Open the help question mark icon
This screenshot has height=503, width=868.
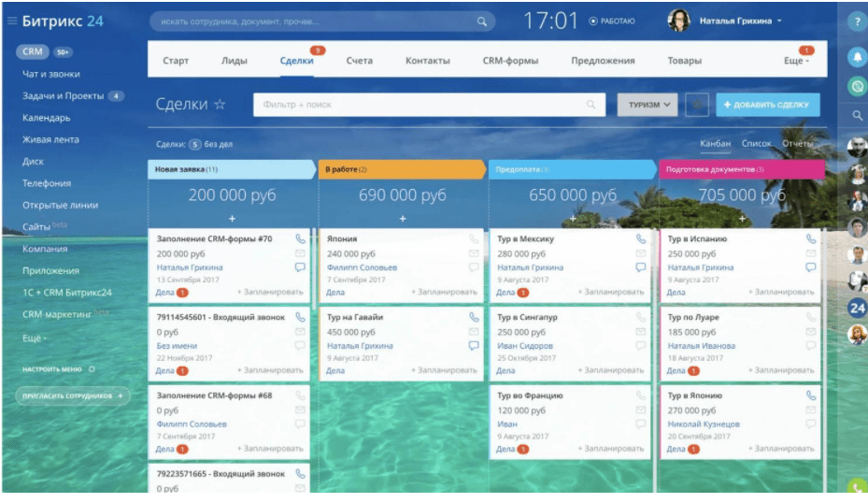(857, 22)
